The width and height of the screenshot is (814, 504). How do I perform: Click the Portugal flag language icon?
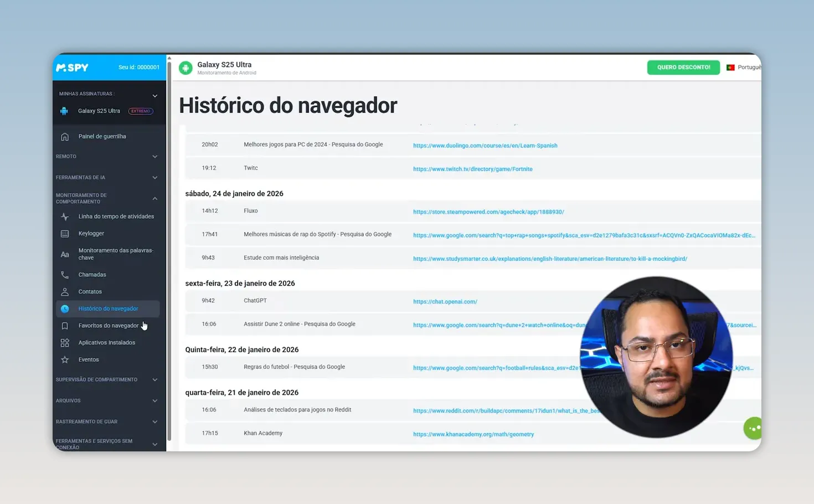point(730,68)
